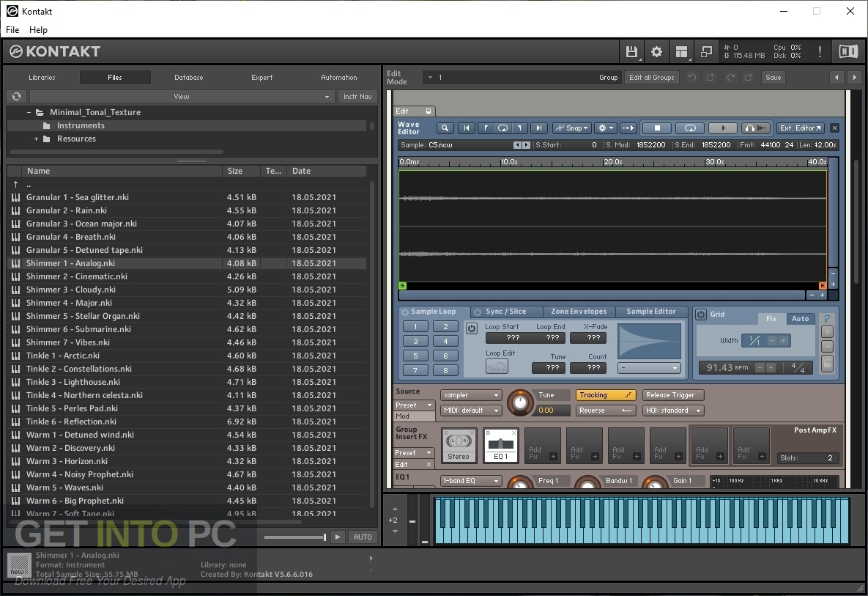The height and width of the screenshot is (596, 868).
Task: Click the Save button in edit mode
Action: pyautogui.click(x=774, y=78)
